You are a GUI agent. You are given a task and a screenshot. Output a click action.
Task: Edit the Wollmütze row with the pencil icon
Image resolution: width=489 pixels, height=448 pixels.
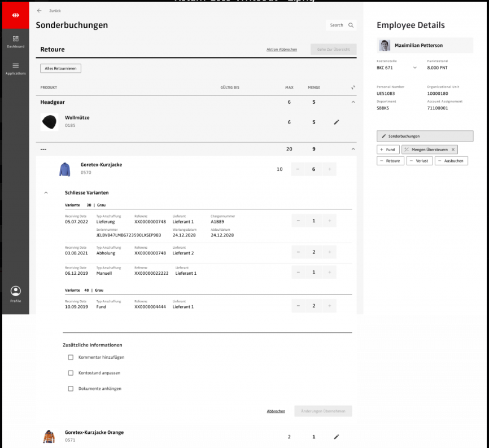(337, 122)
